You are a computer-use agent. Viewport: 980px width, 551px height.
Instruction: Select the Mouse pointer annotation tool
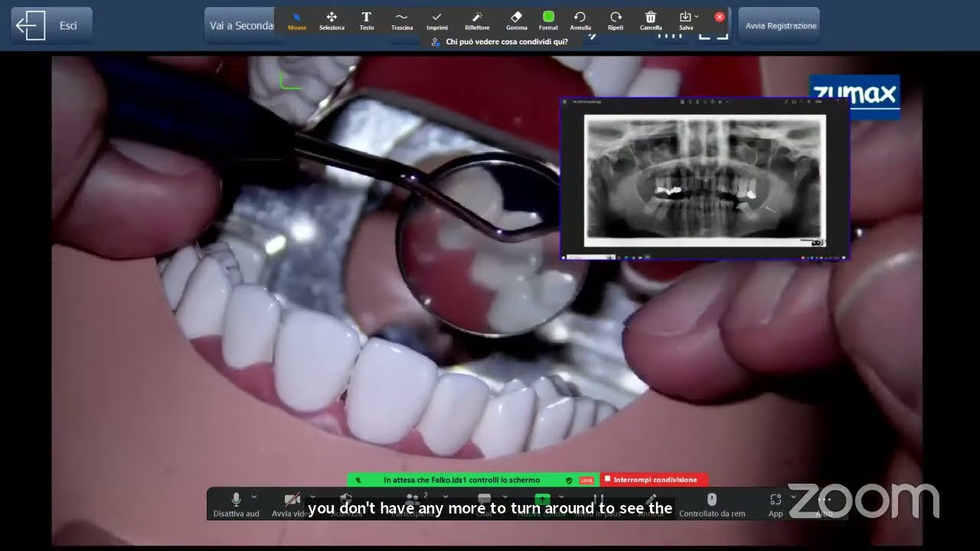click(297, 21)
